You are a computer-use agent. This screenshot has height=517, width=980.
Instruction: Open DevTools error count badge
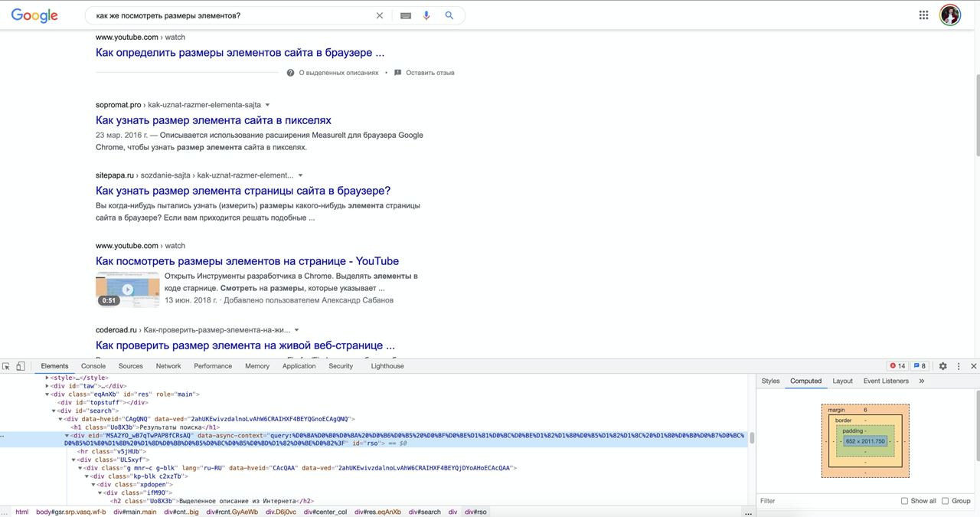click(x=897, y=366)
